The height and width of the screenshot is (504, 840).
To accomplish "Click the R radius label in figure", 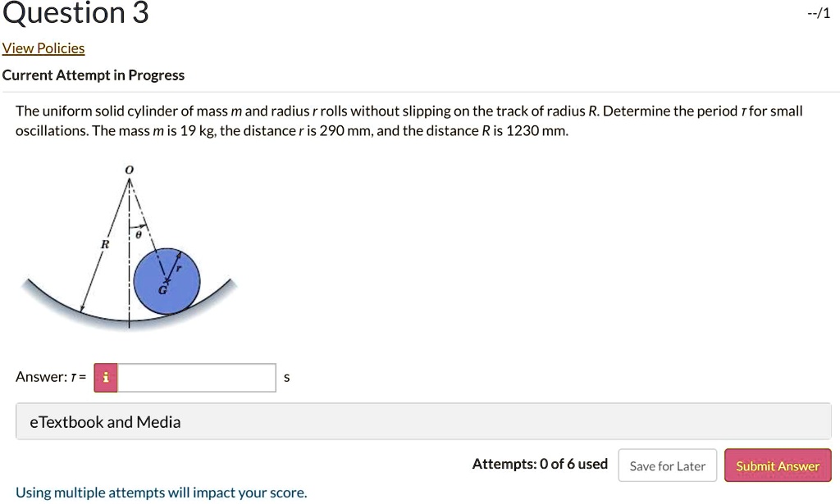I will [105, 244].
